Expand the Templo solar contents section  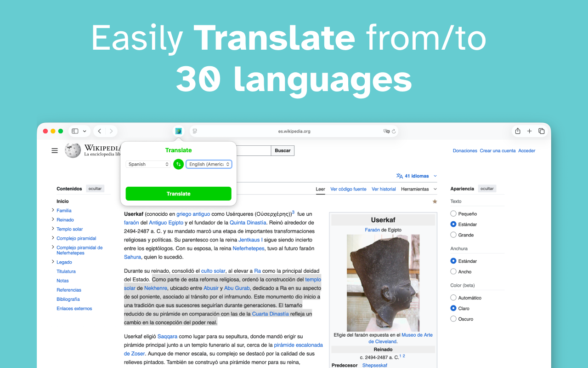click(53, 229)
